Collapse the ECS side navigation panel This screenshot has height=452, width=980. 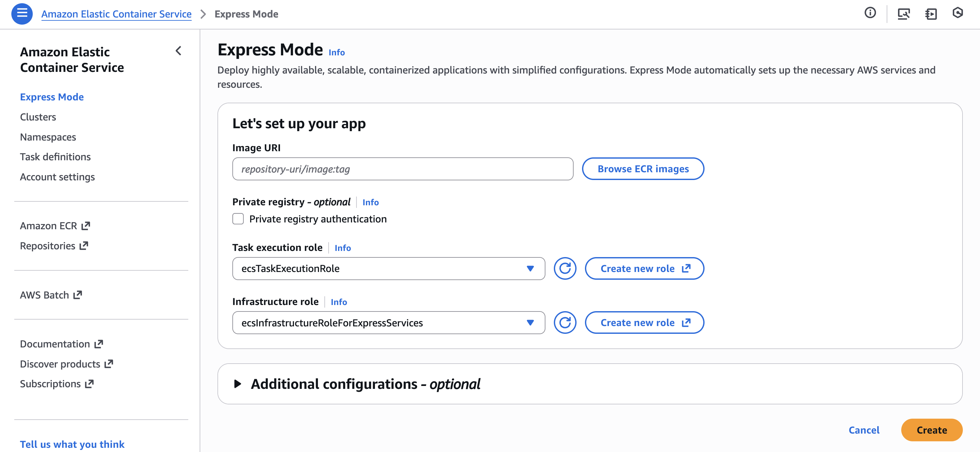coord(179,51)
